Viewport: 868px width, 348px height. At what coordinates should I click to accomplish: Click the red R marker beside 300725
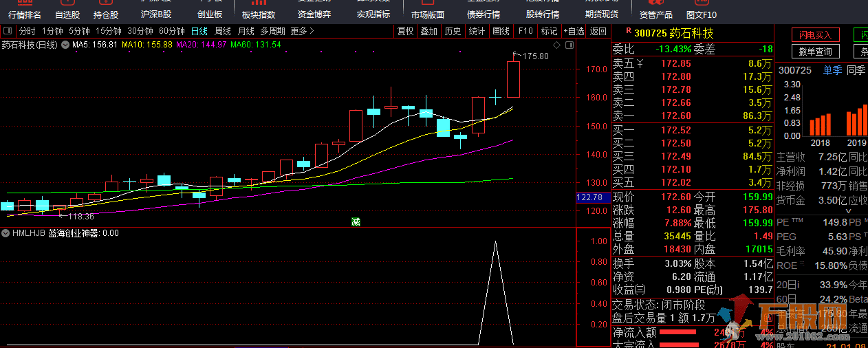(628, 32)
